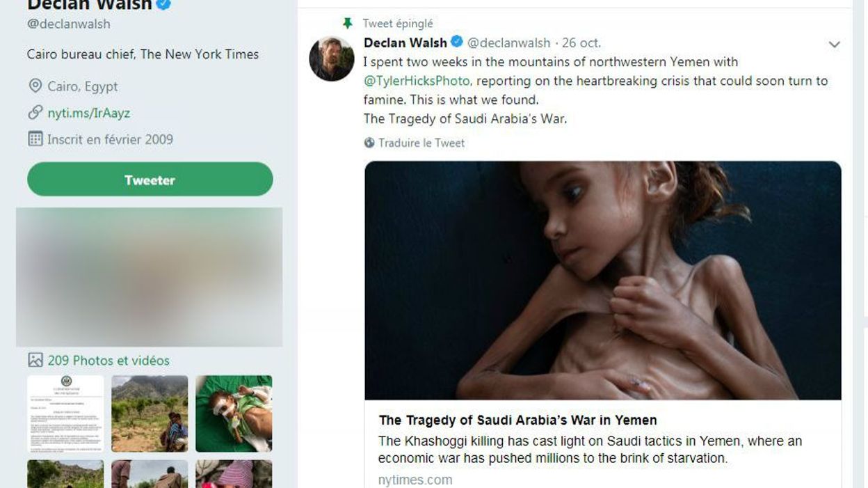The image size is (868, 488).
Task: Click the nytimes.com source link on card
Action: [x=415, y=480]
